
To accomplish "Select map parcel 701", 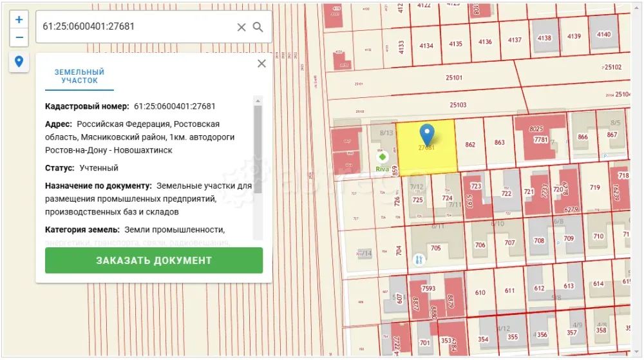I will (x=424, y=343).
